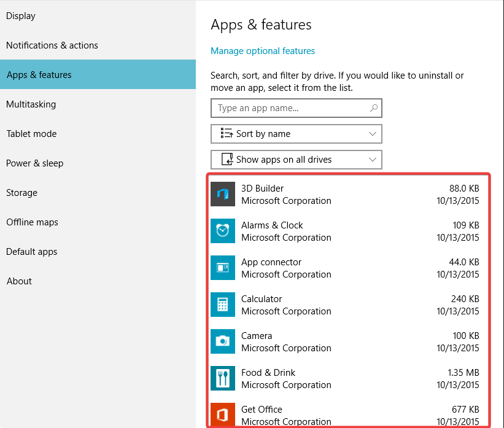Screen dimensions: 504x428
Task: Click the Alarms & Clock app icon
Action: pyautogui.click(x=223, y=231)
